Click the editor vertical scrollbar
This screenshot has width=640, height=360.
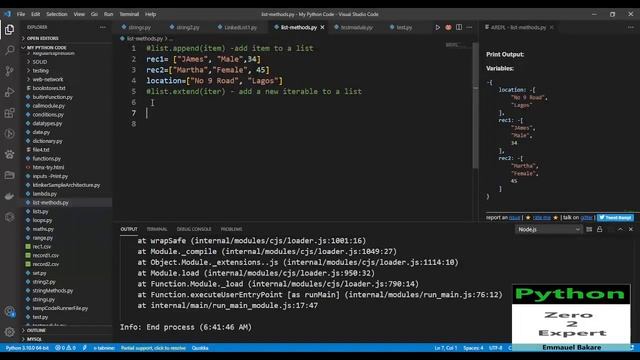pyautogui.click(x=475, y=105)
